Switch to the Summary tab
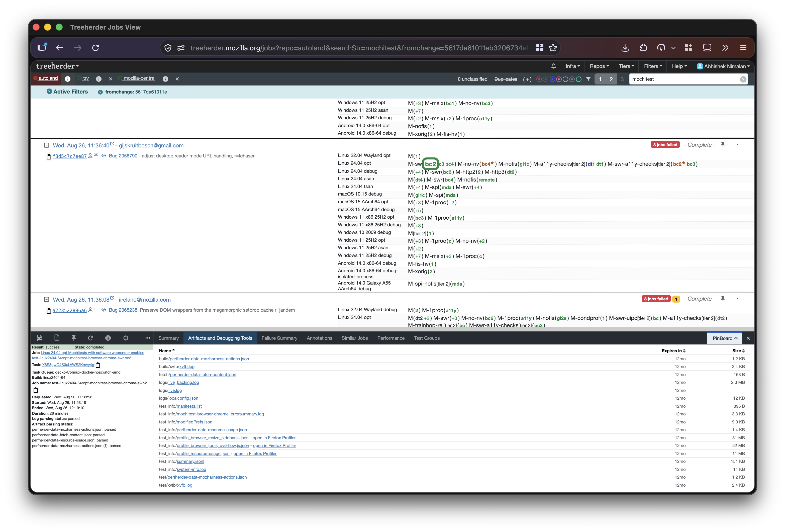The image size is (785, 532). click(168, 338)
